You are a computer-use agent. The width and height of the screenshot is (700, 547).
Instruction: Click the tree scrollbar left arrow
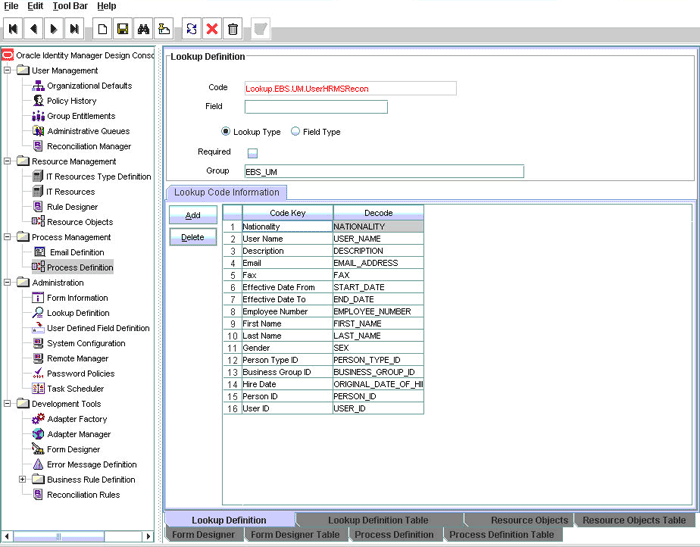coord(7,536)
